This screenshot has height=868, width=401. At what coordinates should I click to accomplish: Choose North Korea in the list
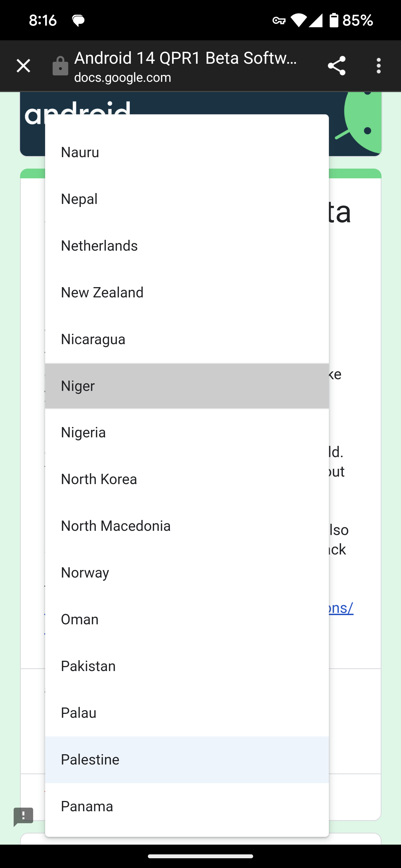[187, 479]
